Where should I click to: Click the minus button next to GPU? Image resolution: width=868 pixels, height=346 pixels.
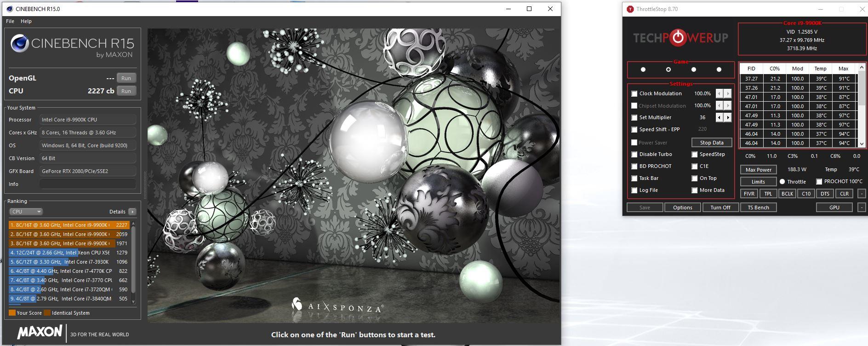(862, 208)
